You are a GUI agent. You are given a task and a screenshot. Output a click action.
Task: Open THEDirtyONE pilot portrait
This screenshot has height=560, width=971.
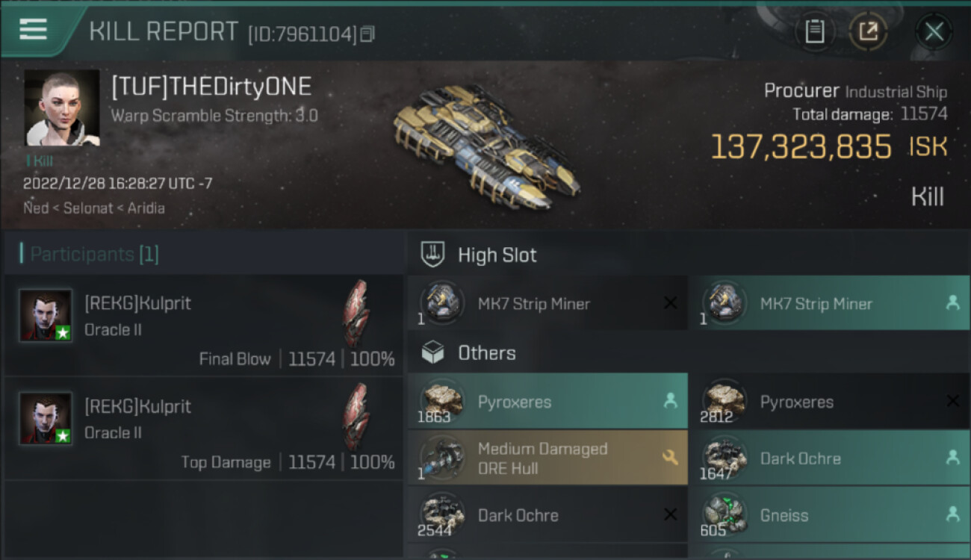coord(62,108)
